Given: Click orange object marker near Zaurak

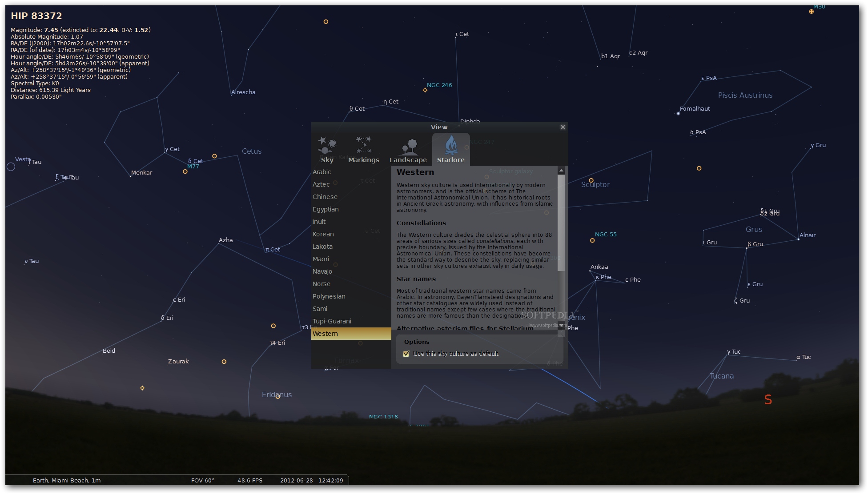Looking at the screenshot, I should [224, 362].
